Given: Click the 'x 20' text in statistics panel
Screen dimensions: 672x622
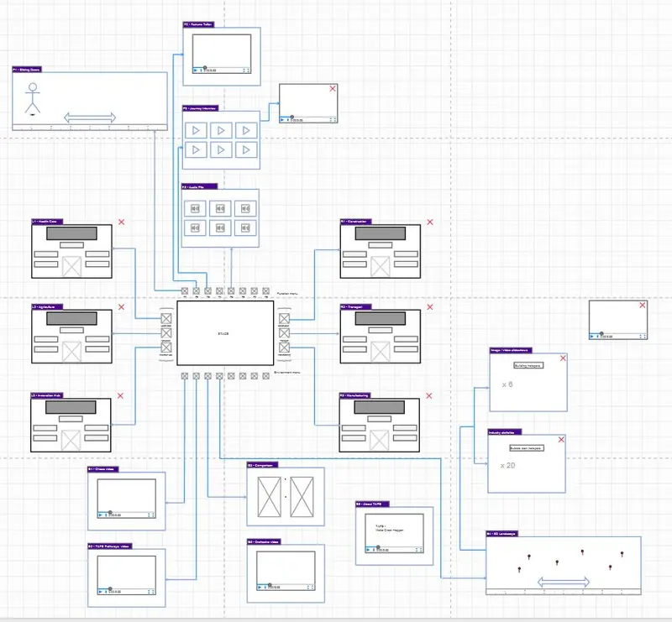Looking at the screenshot, I should pyautogui.click(x=507, y=465).
